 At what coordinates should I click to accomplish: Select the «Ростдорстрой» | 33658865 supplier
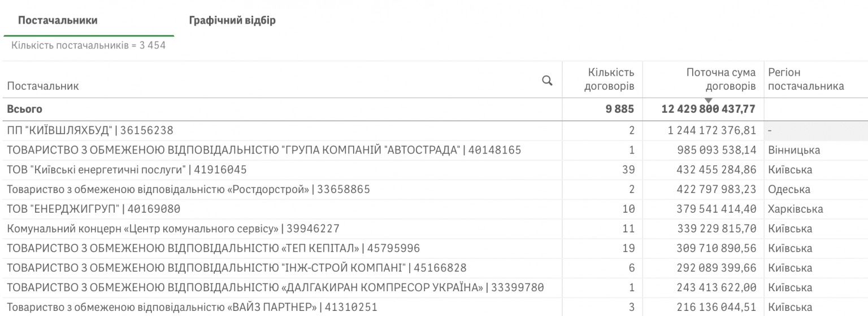click(x=188, y=190)
